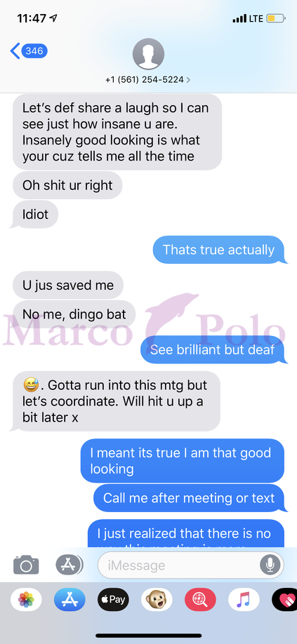The width and height of the screenshot is (297, 644).
Task: Open the camera from message bar
Action: tap(26, 565)
